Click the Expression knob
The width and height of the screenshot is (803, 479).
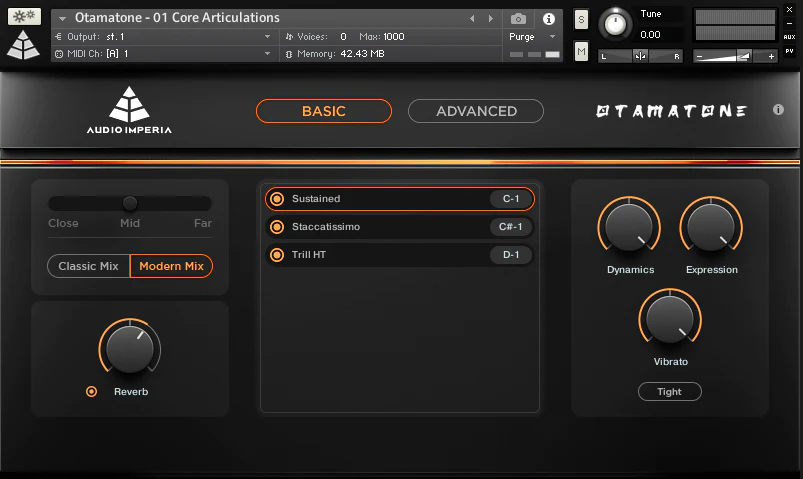pos(711,227)
